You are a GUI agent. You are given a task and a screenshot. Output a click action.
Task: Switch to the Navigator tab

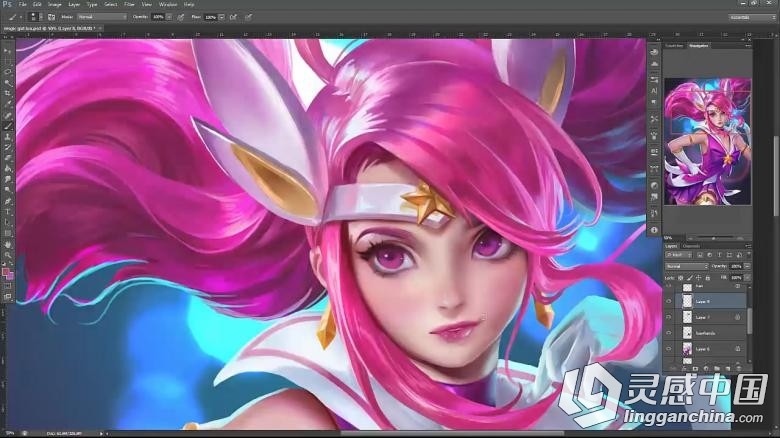[x=698, y=45]
